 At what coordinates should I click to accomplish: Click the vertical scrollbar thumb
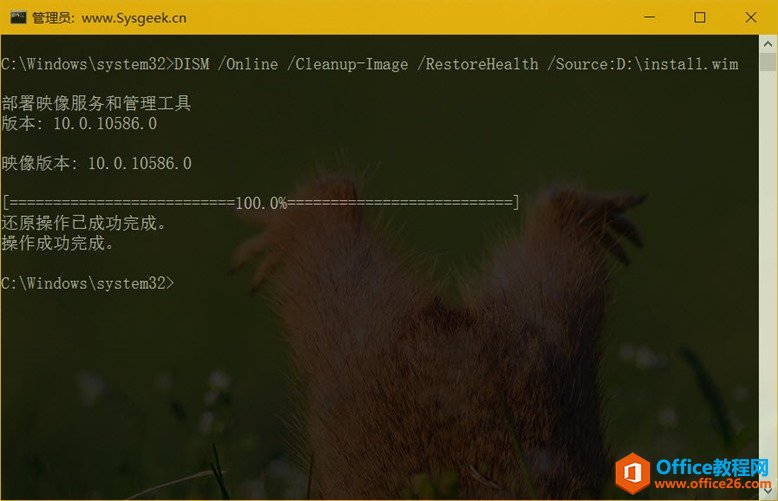pos(768,62)
